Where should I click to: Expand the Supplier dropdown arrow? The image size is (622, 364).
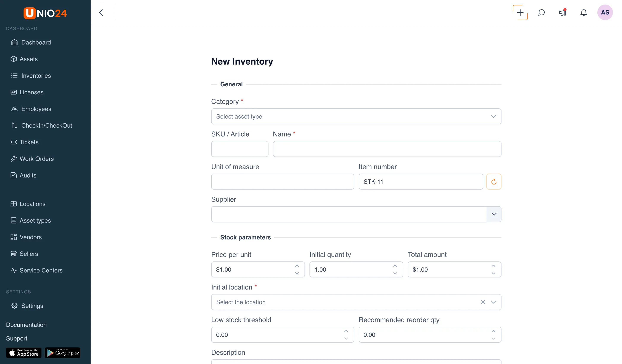pyautogui.click(x=494, y=214)
